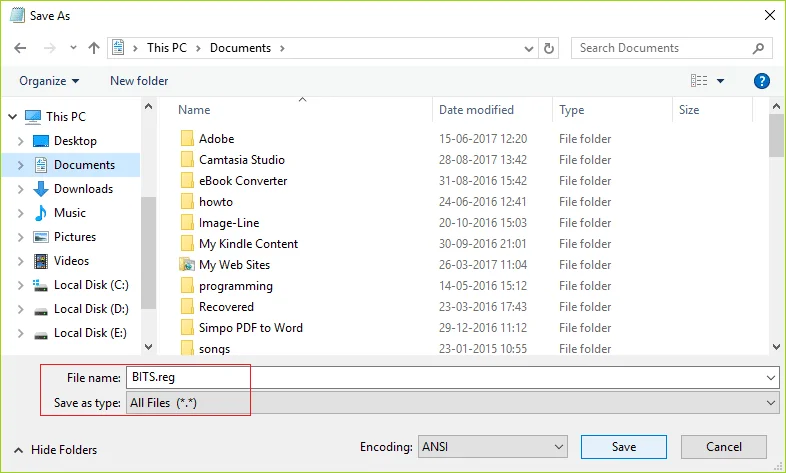Open the Organize menu
Viewport: 786px width, 473px height.
click(49, 81)
